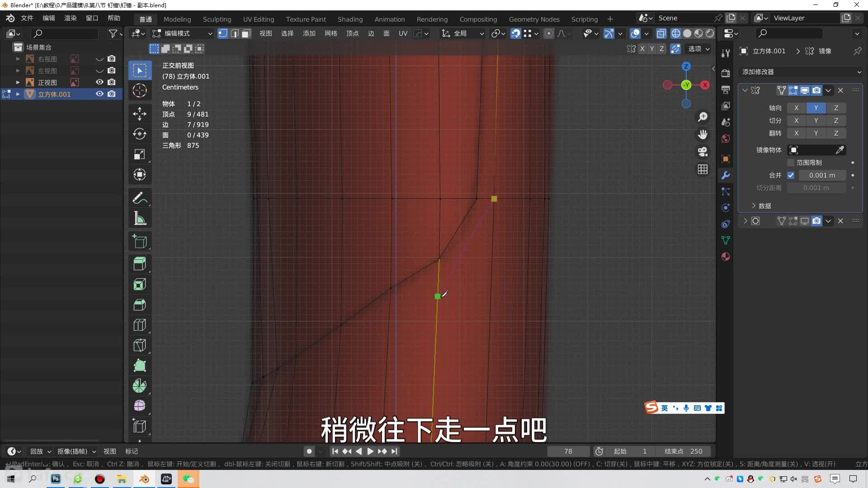The width and height of the screenshot is (868, 488).
Task: Expand the 添加修改器 dropdown
Action: [x=801, y=72]
